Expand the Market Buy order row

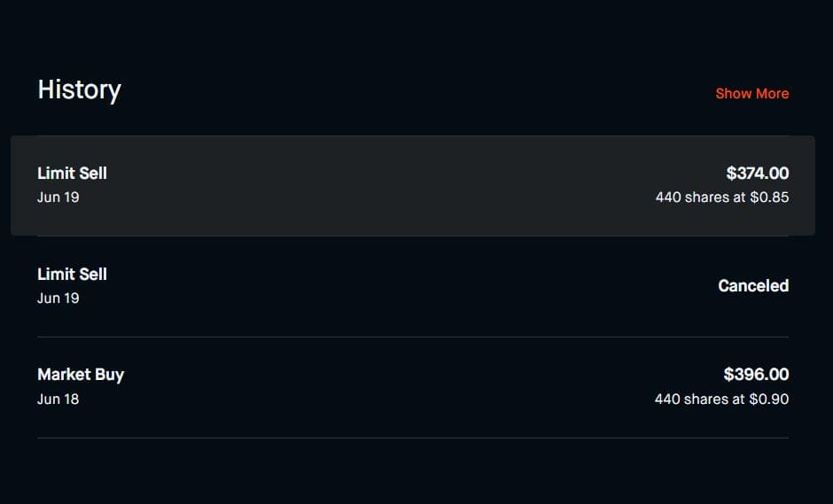point(412,387)
